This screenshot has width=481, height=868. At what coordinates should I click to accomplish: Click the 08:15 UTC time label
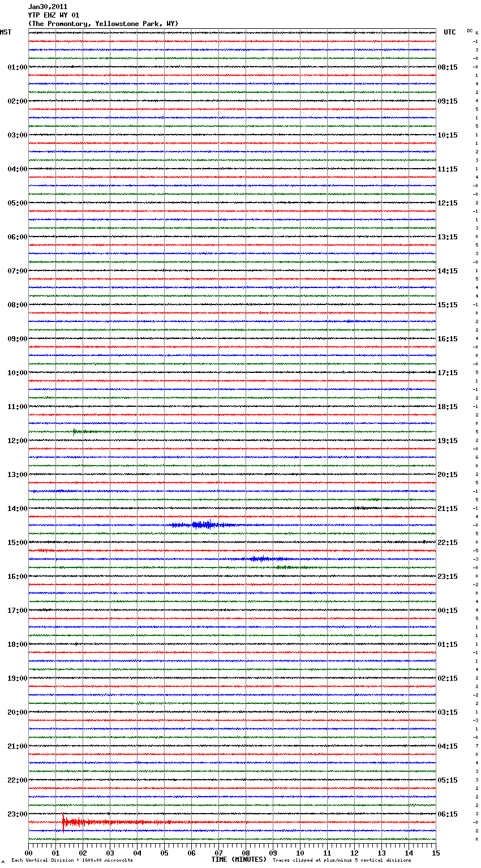point(448,67)
